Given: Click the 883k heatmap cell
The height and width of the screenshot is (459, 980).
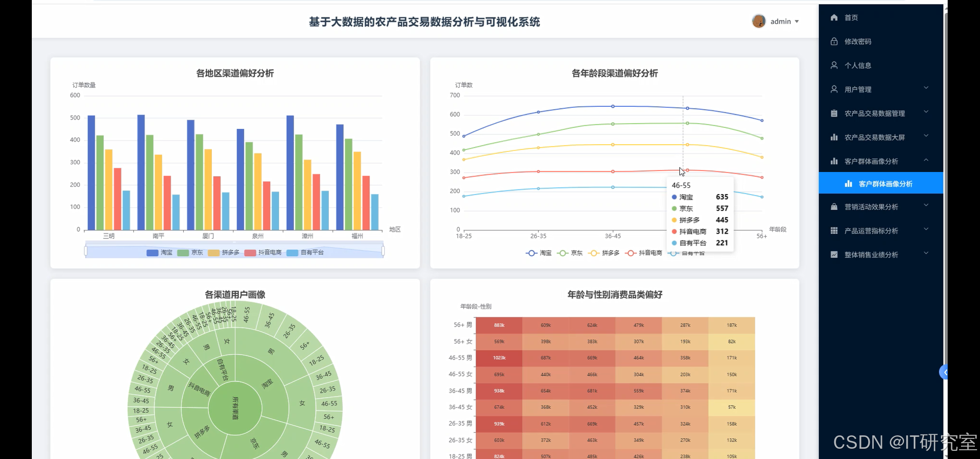Looking at the screenshot, I should tap(499, 325).
